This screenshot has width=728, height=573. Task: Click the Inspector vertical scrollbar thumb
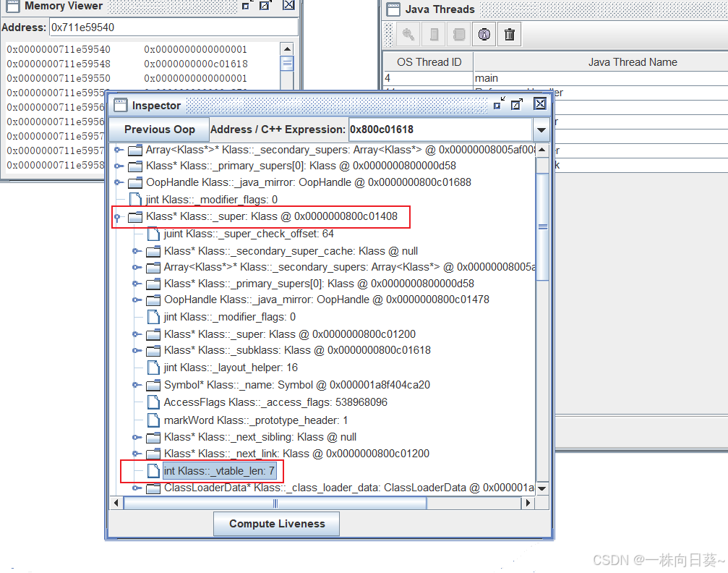point(542,226)
